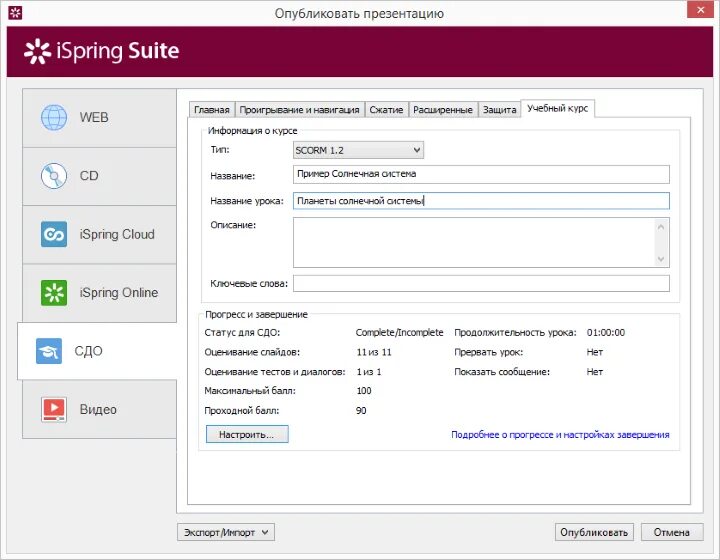Click the Complete/Incomplete status value
This screenshot has width=720, height=560.
pyautogui.click(x=399, y=332)
